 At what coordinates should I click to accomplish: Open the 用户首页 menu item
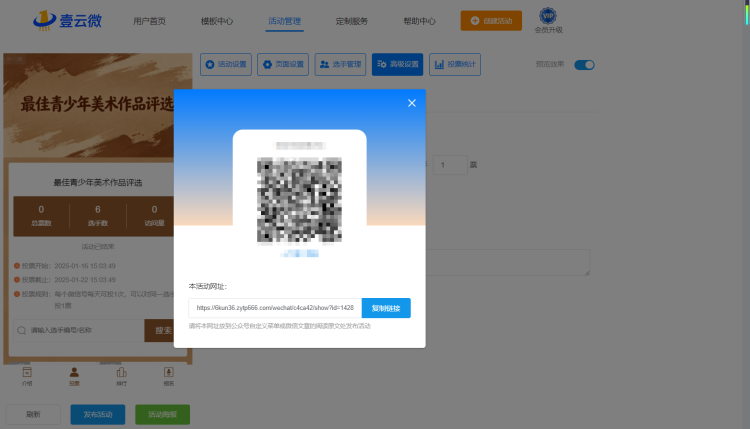[x=149, y=21]
